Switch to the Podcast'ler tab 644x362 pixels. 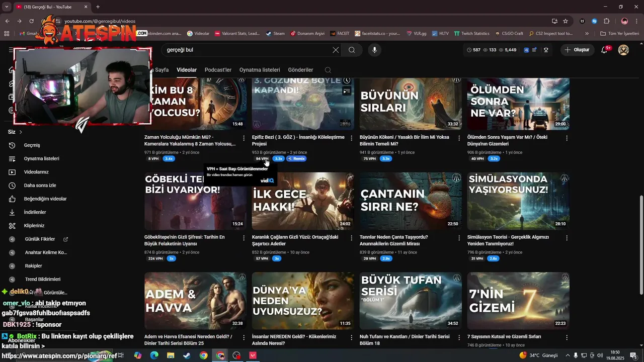click(x=218, y=70)
